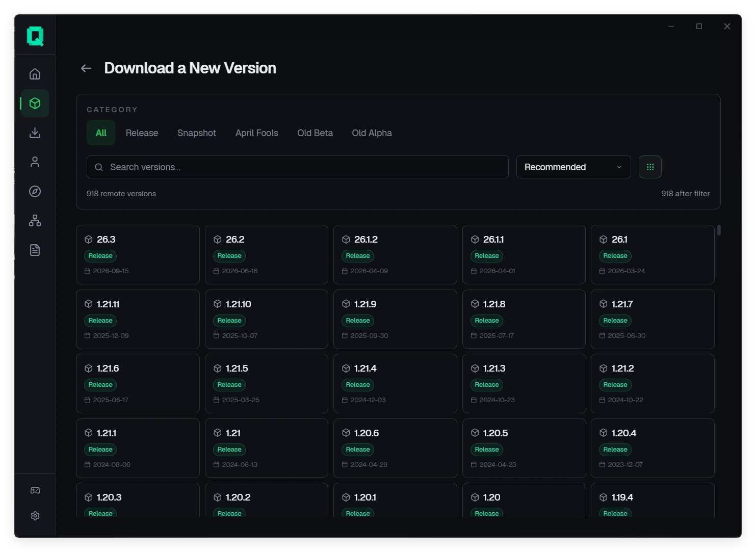The width and height of the screenshot is (756, 552).
Task: Open the Downloads sidebar icon
Action: pos(35,133)
